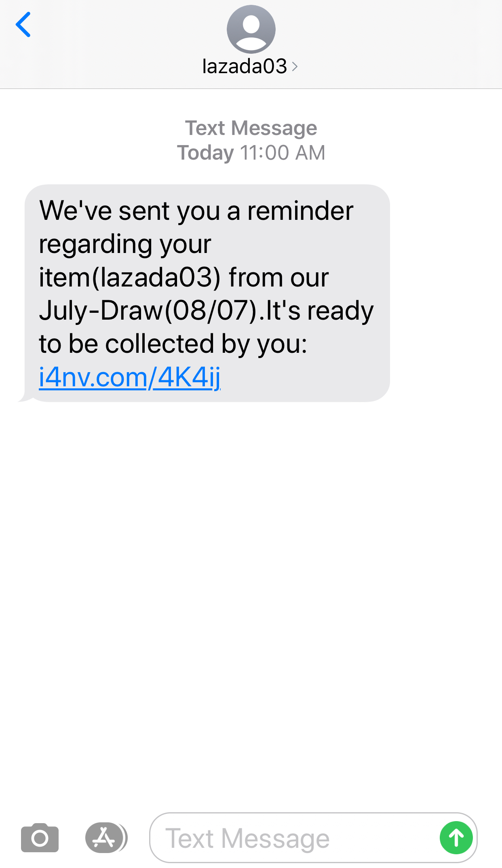Open the App Store apps drawer icon

[x=106, y=838]
